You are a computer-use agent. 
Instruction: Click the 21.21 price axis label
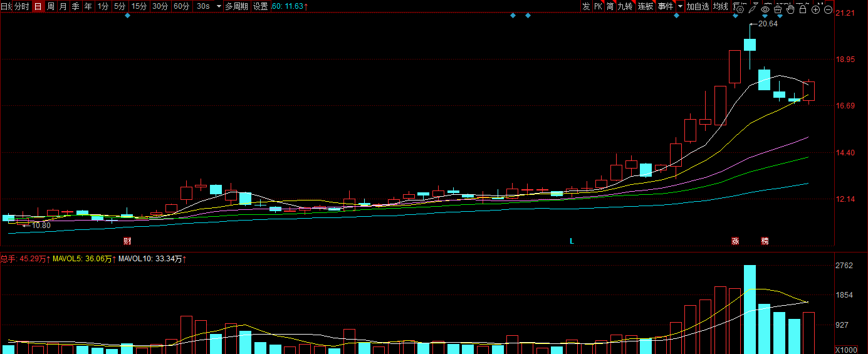847,13
